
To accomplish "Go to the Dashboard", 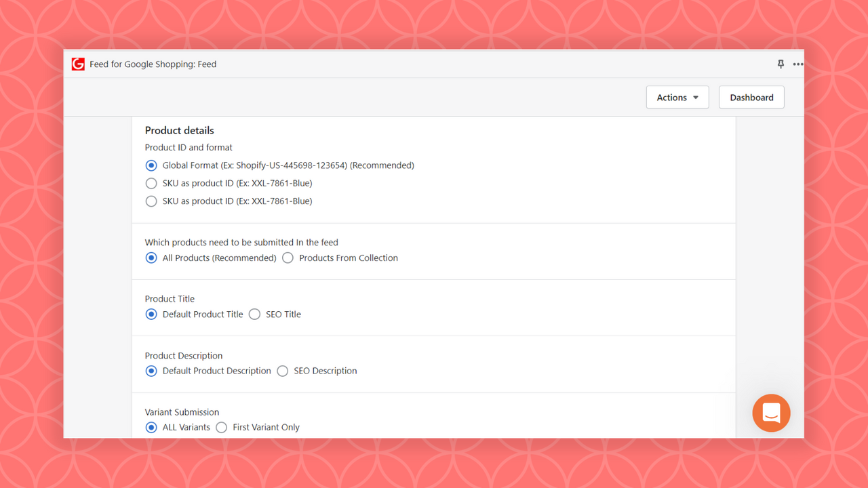I will click(751, 97).
